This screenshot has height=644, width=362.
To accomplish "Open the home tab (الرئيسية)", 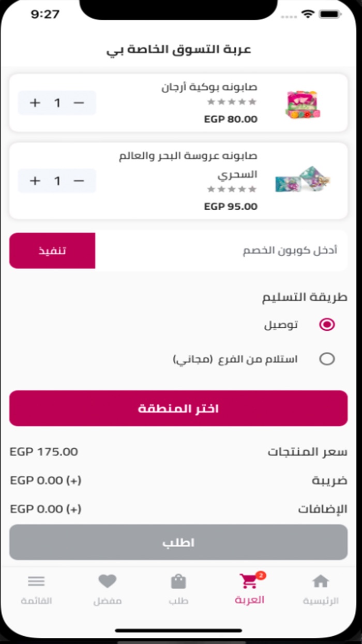I will pyautogui.click(x=321, y=589).
